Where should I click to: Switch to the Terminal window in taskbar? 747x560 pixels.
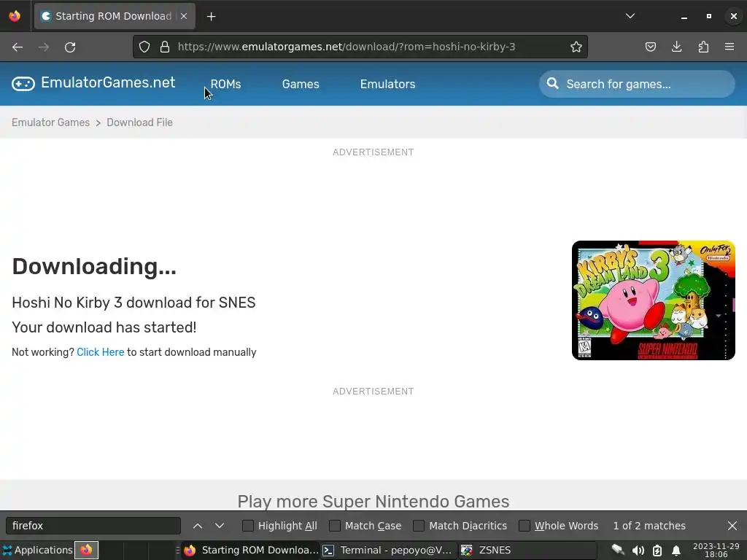[x=388, y=550]
